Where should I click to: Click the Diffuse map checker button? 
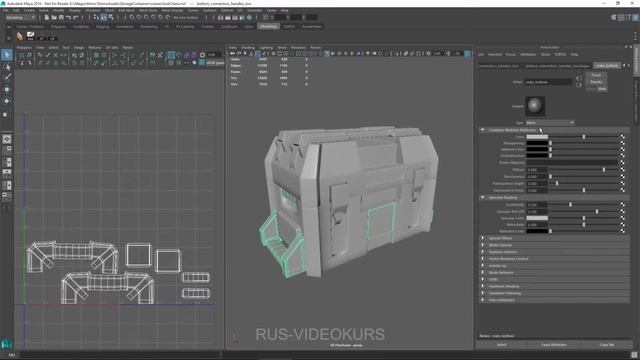pos(622,169)
